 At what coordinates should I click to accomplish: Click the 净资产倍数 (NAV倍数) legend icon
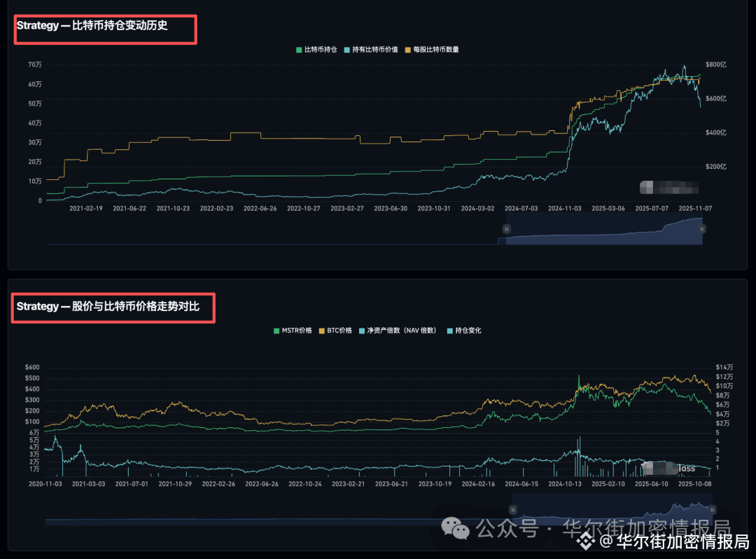pyautogui.click(x=360, y=329)
